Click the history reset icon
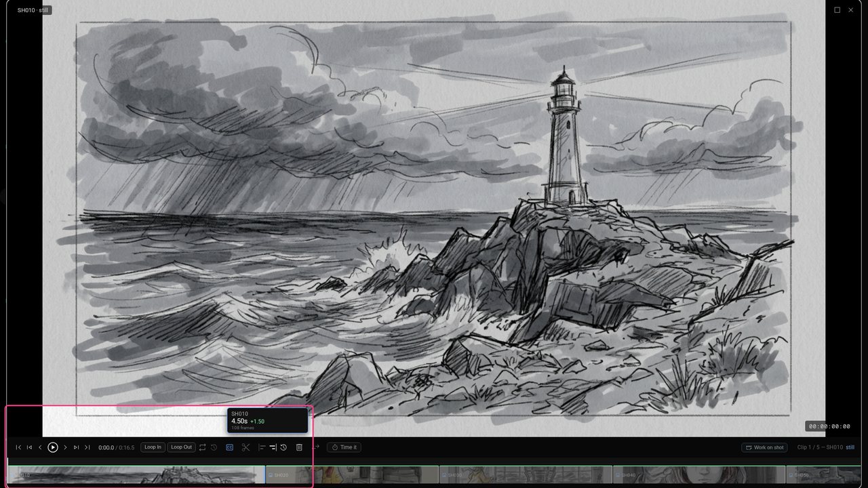Image resolution: width=868 pixels, height=488 pixels. point(283,447)
